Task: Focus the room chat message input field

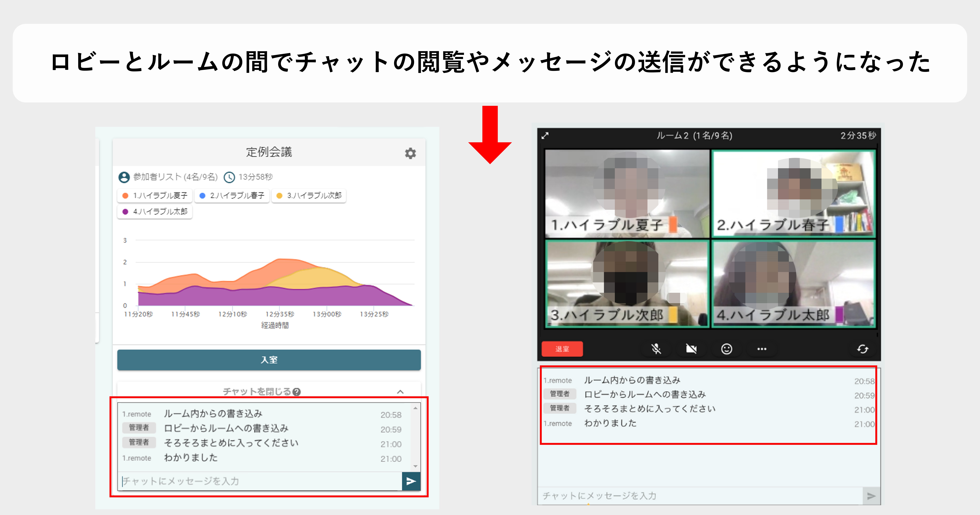Action: coord(700,496)
